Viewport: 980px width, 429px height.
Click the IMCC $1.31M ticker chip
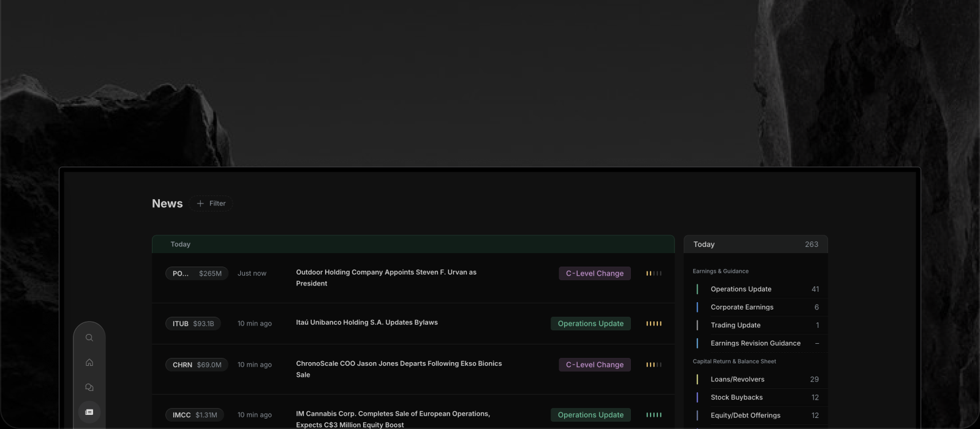coord(195,415)
